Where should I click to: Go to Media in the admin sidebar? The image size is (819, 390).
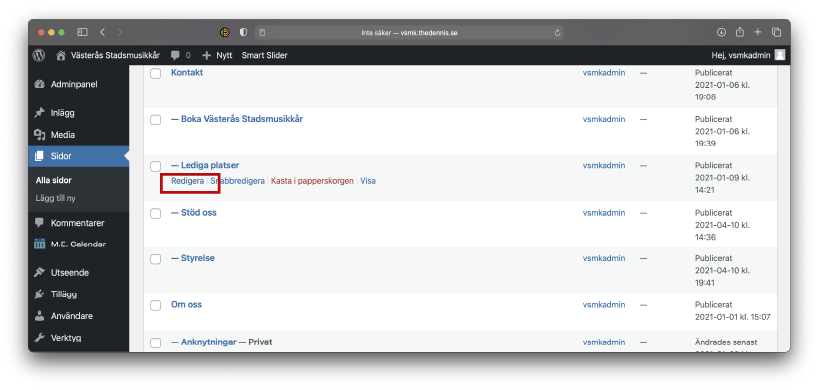tap(63, 135)
